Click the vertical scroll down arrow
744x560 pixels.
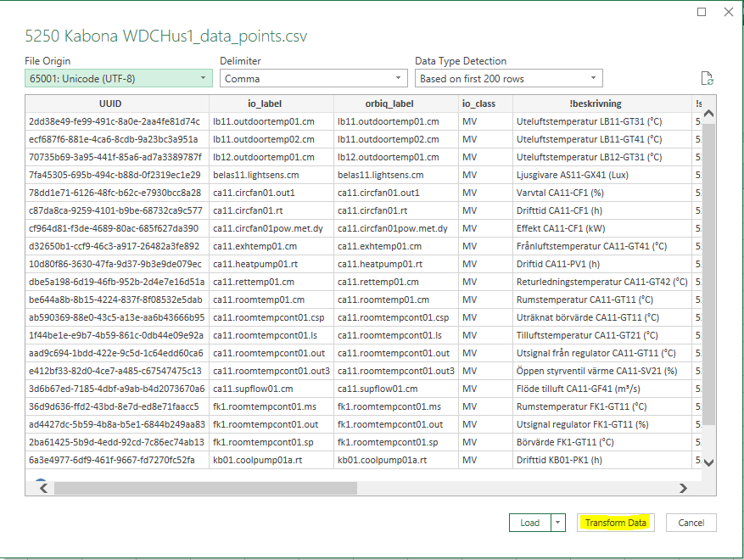[x=709, y=462]
